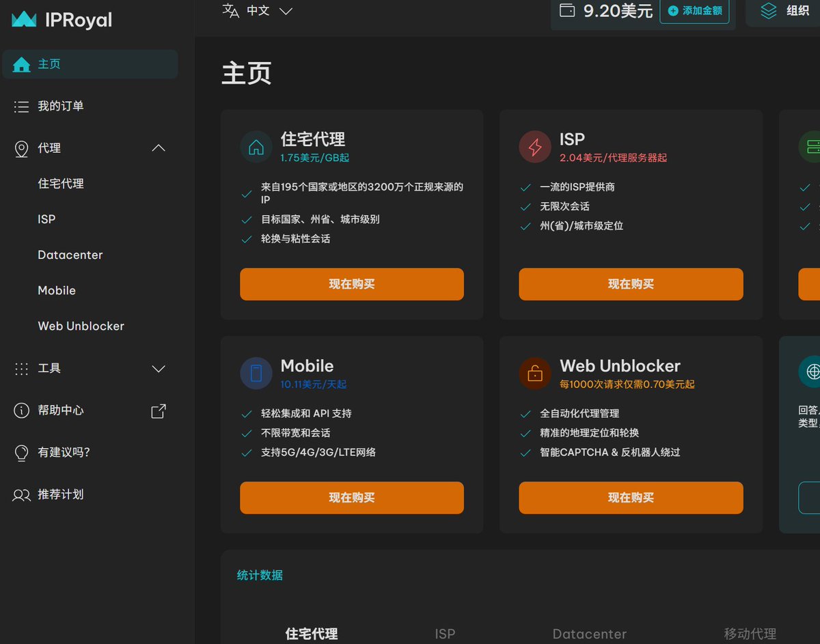Image resolution: width=820 pixels, height=644 pixels.
Task: Select ISP sidebar sub-item
Action: pyautogui.click(x=46, y=219)
